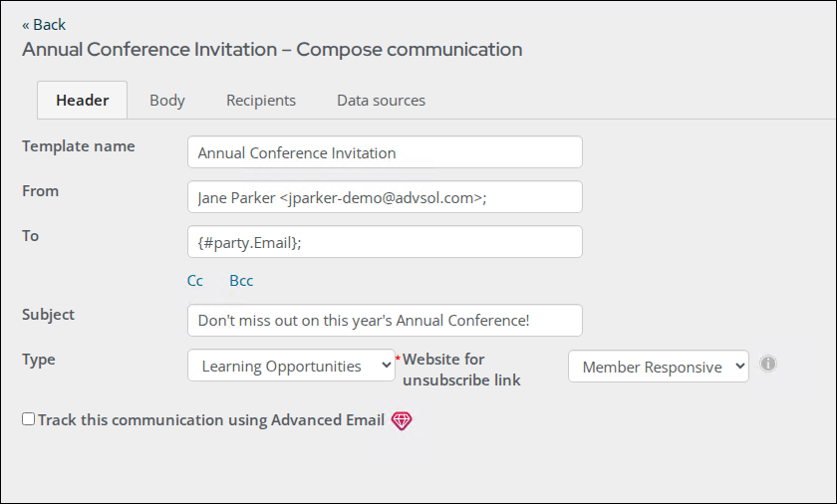This screenshot has height=504, width=837.
Task: Click the Back link
Action: pos(44,25)
